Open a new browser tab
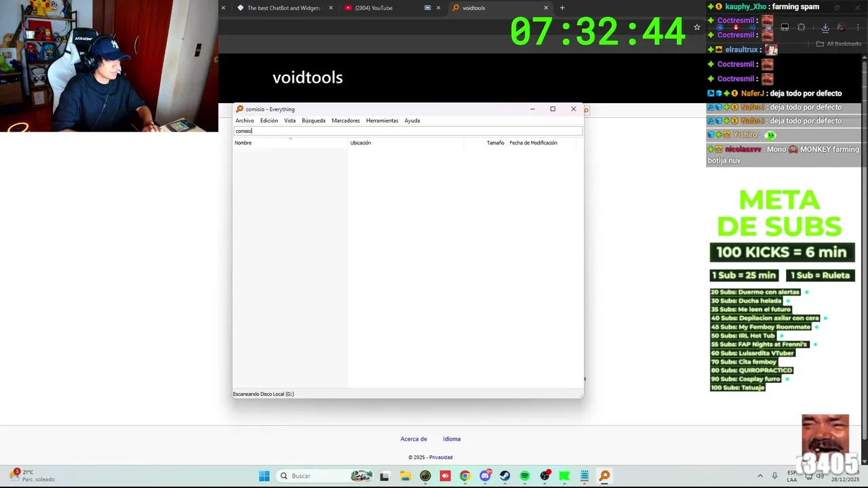This screenshot has width=868, height=488. [562, 8]
